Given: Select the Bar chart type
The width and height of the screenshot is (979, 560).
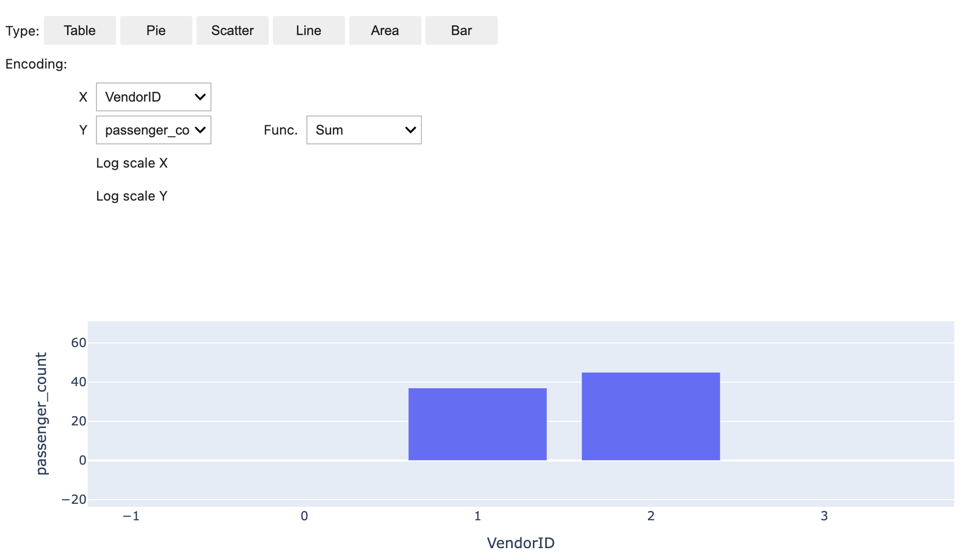Looking at the screenshot, I should point(461,30).
